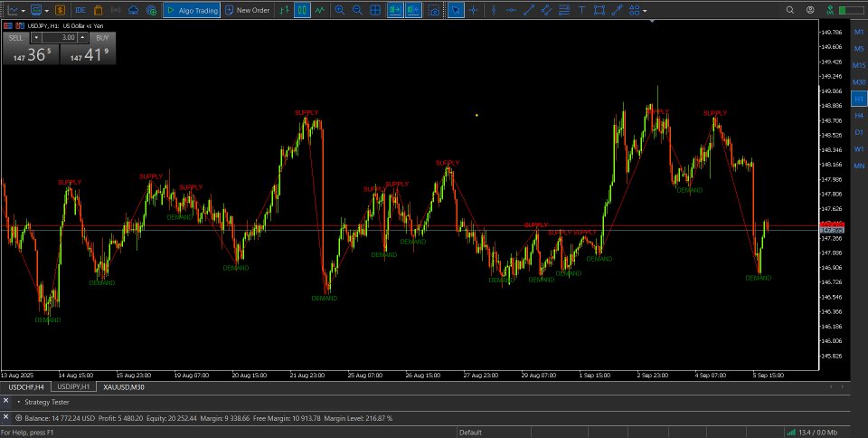Select the rectangle shape tool
868x438 pixels.
[599, 10]
